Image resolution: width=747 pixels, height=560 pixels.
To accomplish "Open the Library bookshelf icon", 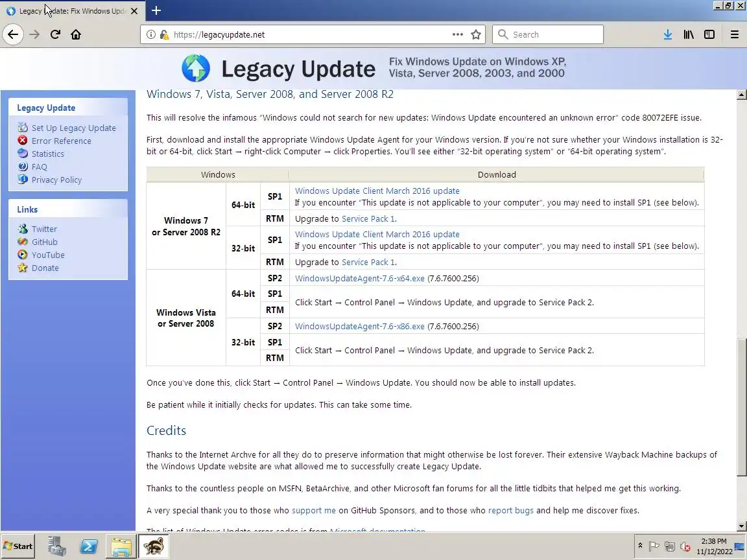I will tap(689, 34).
